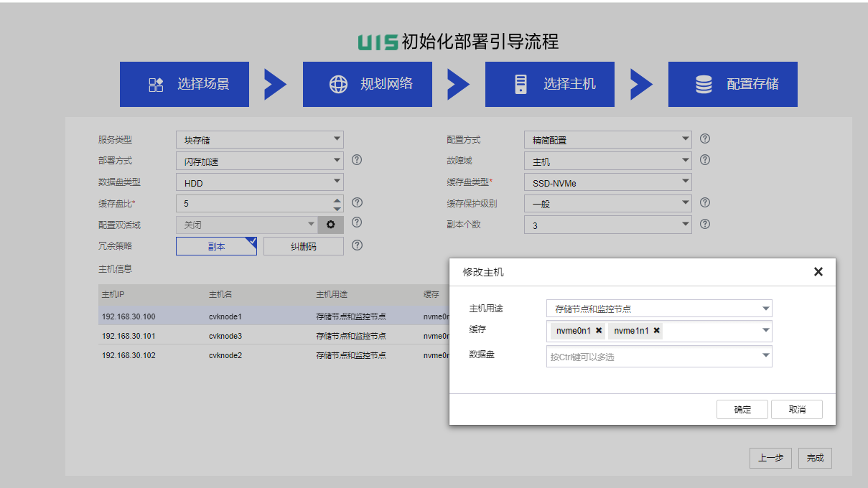Go to the 选择场景 step
Viewport: 868px width, 488px height.
tap(185, 85)
